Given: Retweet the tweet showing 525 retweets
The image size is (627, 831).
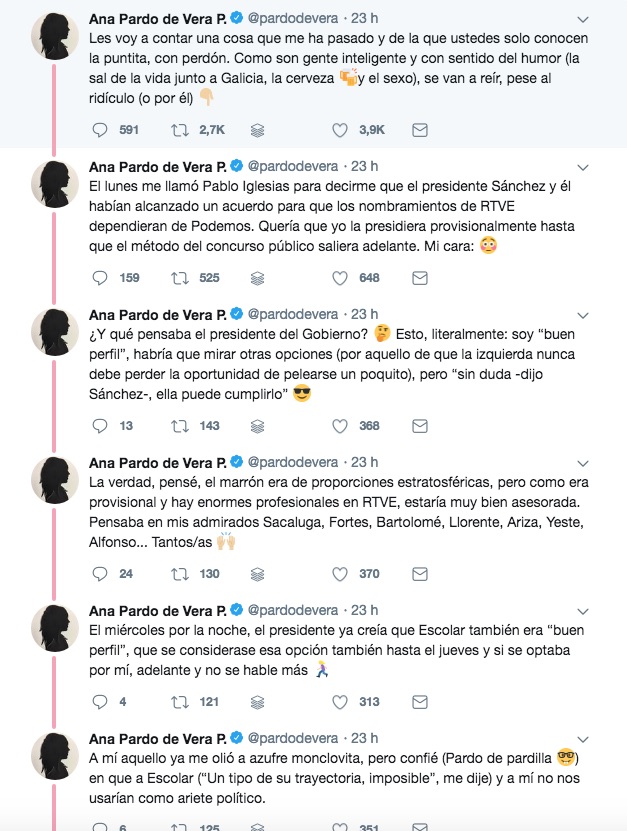Looking at the screenshot, I should 181,278.
